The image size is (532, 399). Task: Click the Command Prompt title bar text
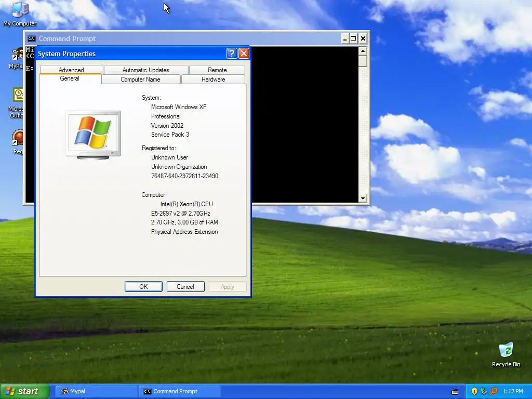pos(67,38)
